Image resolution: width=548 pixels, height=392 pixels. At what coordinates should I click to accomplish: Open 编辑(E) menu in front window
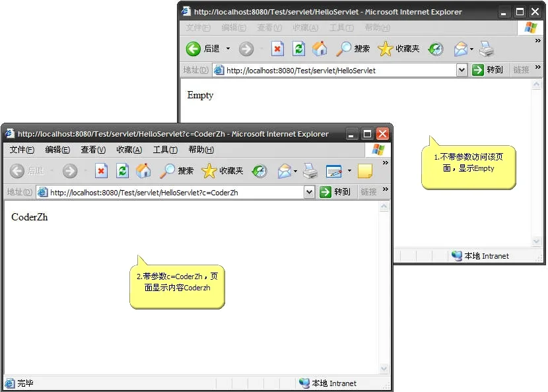(x=57, y=150)
